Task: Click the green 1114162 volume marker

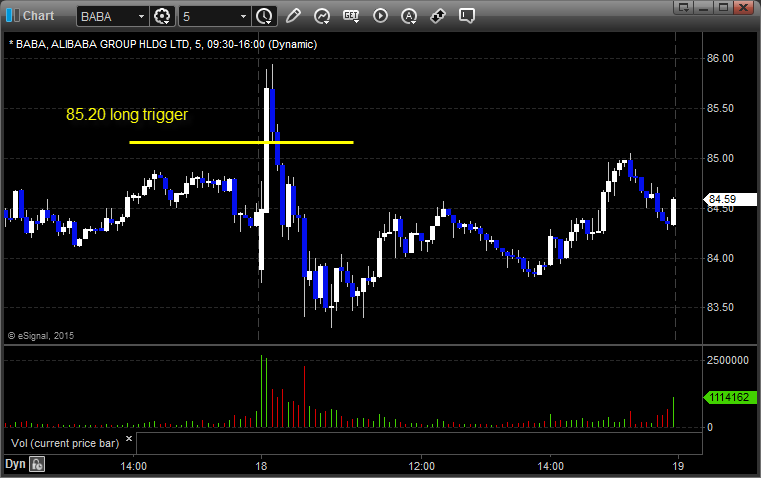Action: pyautogui.click(x=730, y=397)
